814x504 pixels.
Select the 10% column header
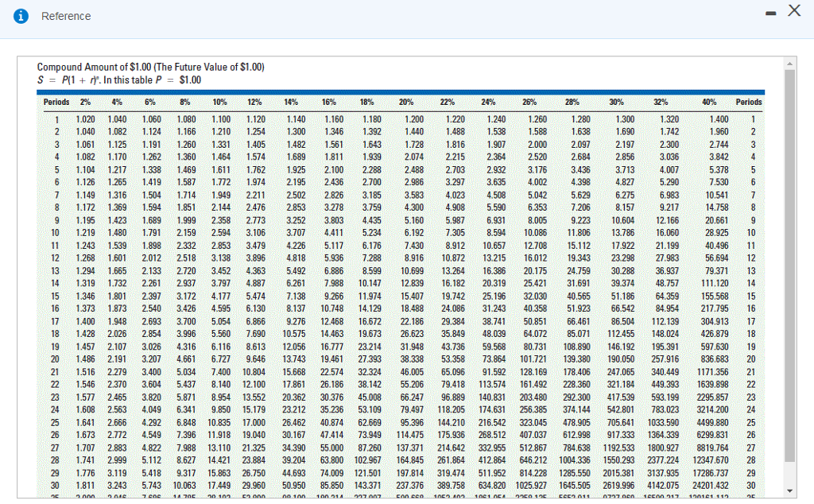(220, 102)
